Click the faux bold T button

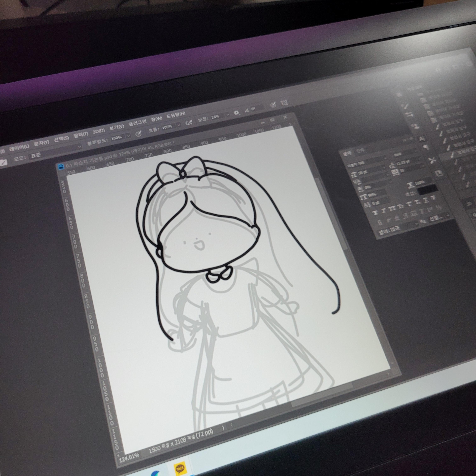pos(375,213)
